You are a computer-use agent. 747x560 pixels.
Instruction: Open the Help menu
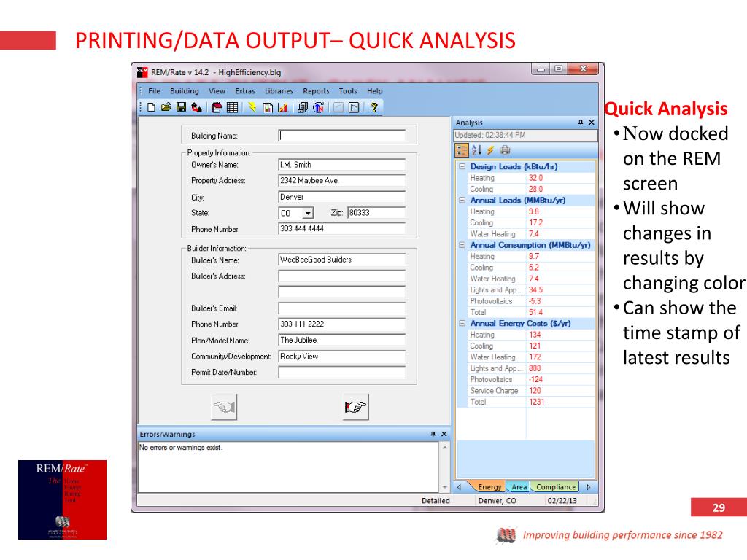[x=374, y=91]
